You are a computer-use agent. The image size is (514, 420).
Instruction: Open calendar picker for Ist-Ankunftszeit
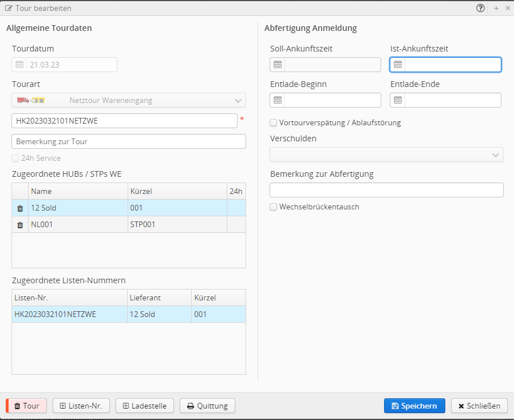coord(398,65)
